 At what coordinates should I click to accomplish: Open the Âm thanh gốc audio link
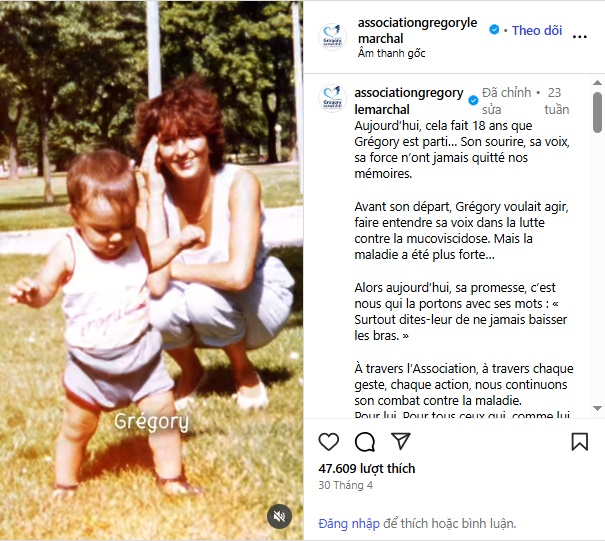click(391, 53)
